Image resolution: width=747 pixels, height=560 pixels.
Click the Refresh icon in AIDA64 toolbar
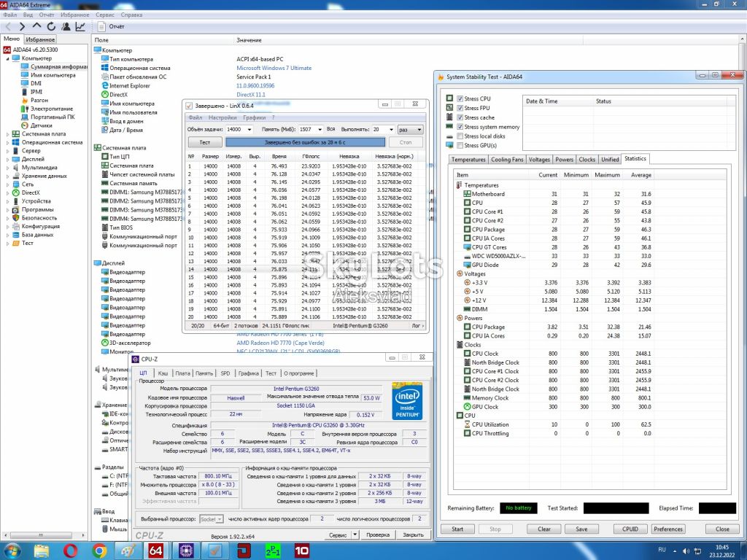point(51,27)
